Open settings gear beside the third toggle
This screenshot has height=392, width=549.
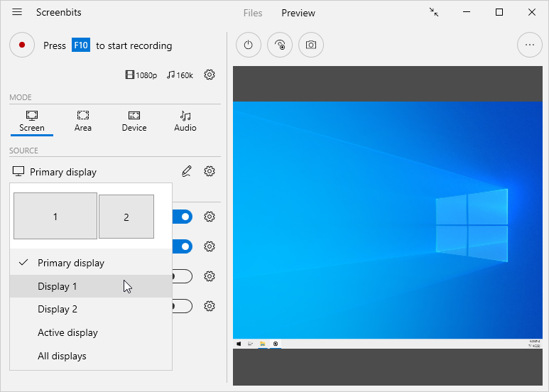pos(210,276)
